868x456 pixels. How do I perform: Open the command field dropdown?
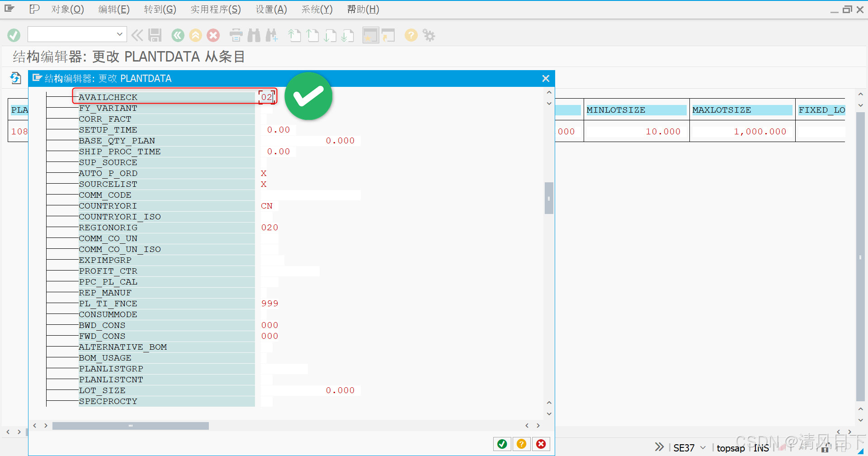(x=119, y=34)
